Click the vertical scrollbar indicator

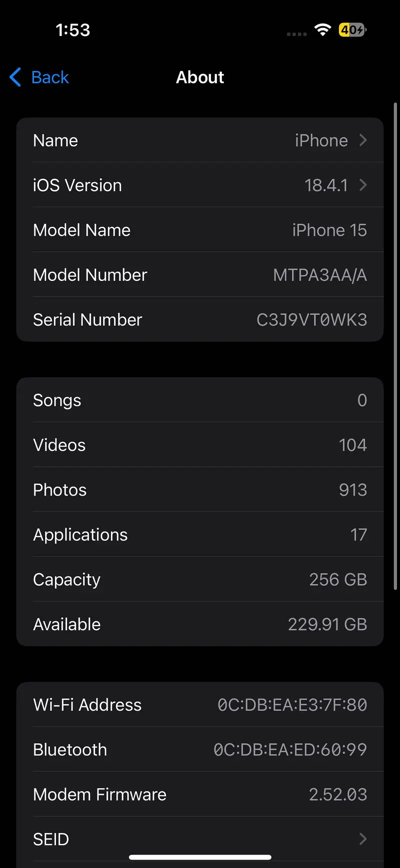395,345
